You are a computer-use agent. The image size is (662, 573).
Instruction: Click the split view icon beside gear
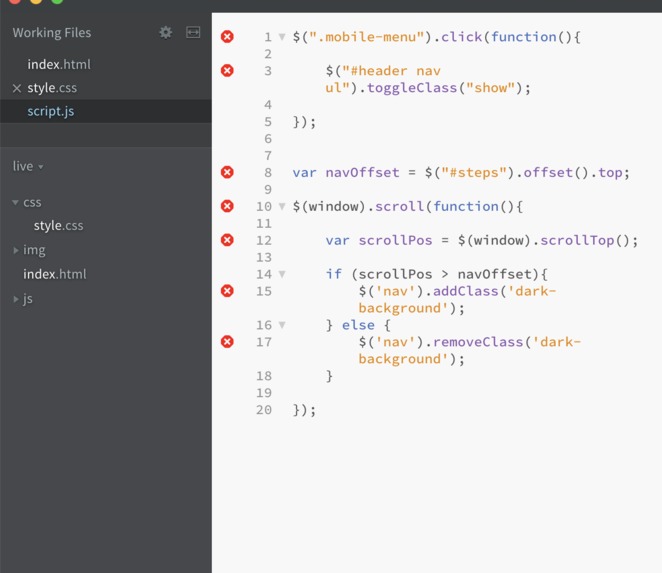(x=193, y=33)
